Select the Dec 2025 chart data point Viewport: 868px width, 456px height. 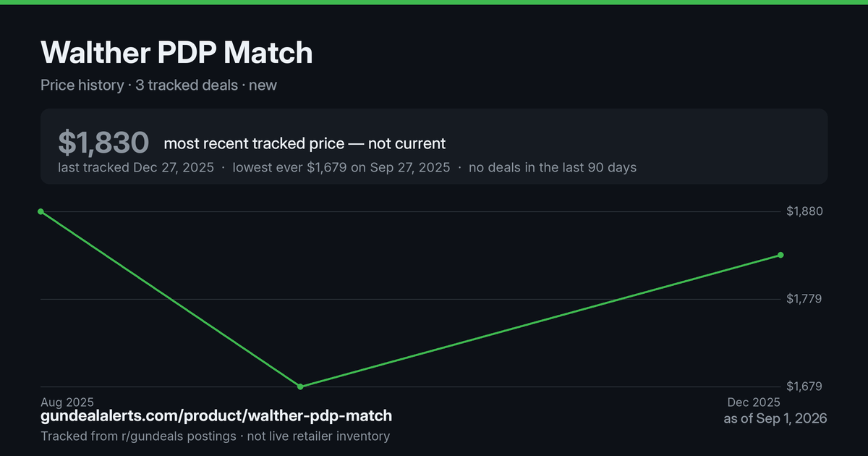(x=780, y=255)
